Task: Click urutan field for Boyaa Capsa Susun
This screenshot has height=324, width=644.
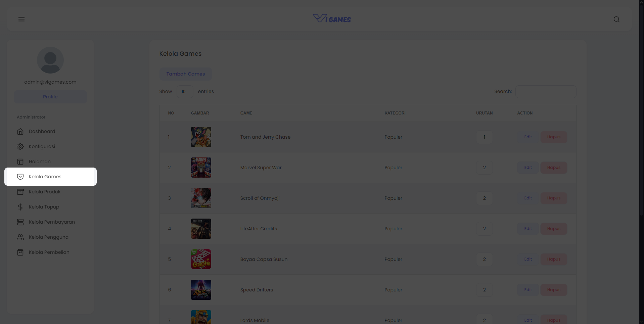Action: [484, 259]
